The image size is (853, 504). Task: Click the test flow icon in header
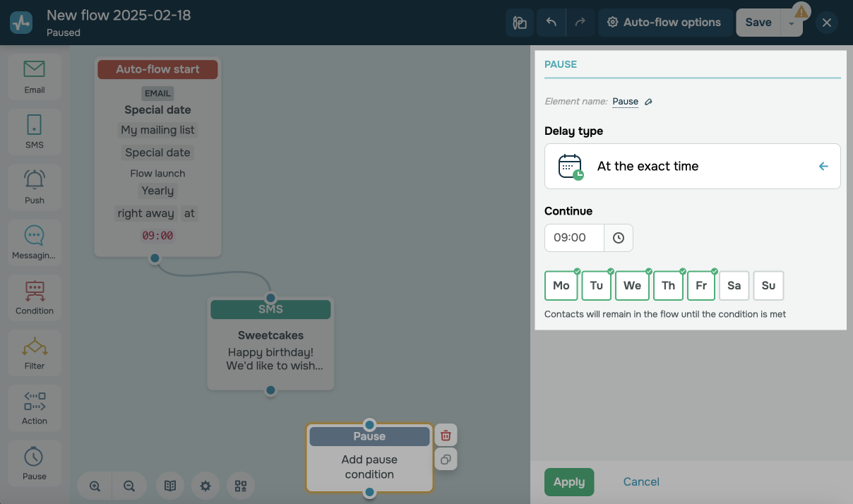coord(520,23)
